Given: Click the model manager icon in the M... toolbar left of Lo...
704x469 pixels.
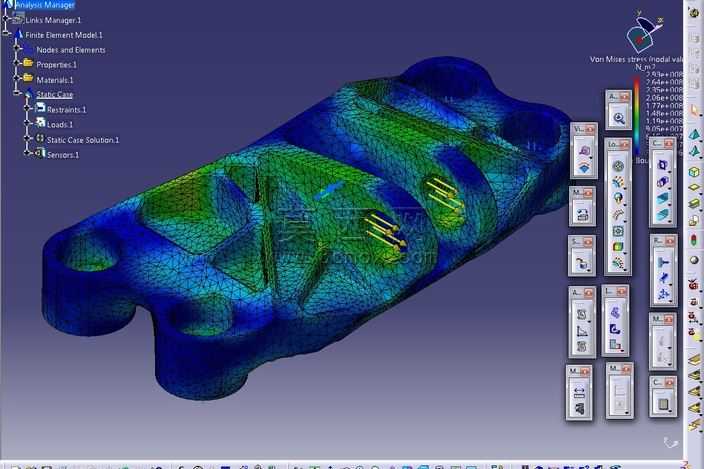Looking at the screenshot, I should (x=582, y=215).
